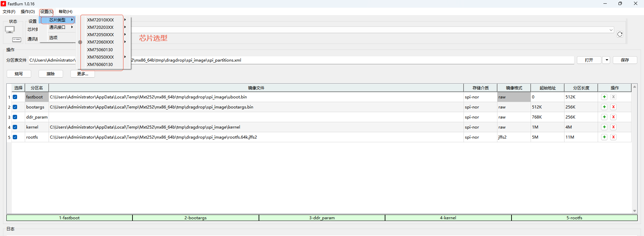Uncheck the rootfs partition checkbox
The width and height of the screenshot is (644, 236).
tap(15, 137)
